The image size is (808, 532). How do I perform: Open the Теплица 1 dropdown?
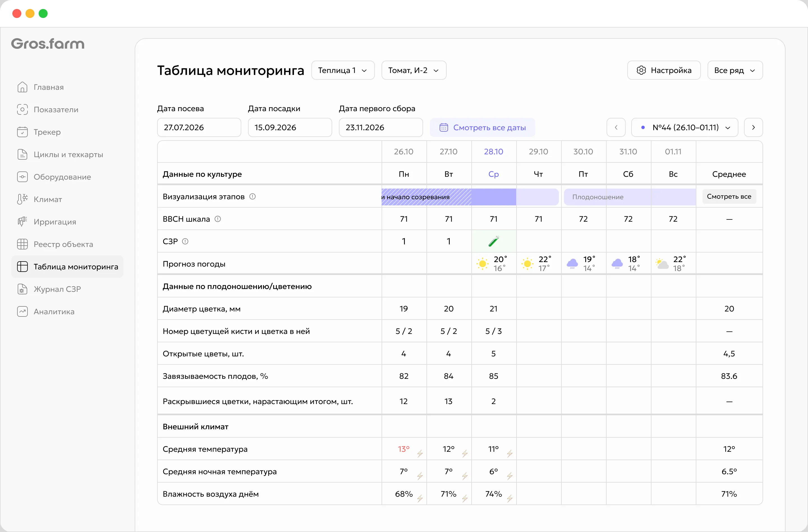coord(343,70)
